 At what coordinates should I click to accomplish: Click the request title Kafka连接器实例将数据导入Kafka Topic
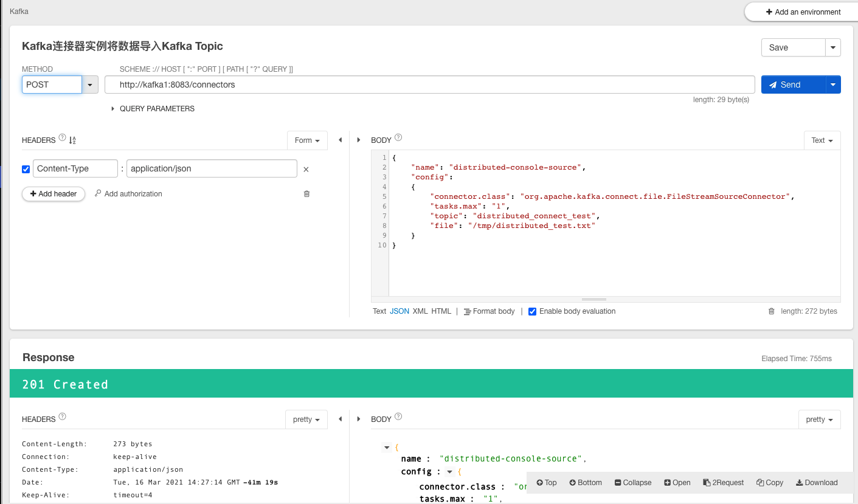tap(122, 46)
